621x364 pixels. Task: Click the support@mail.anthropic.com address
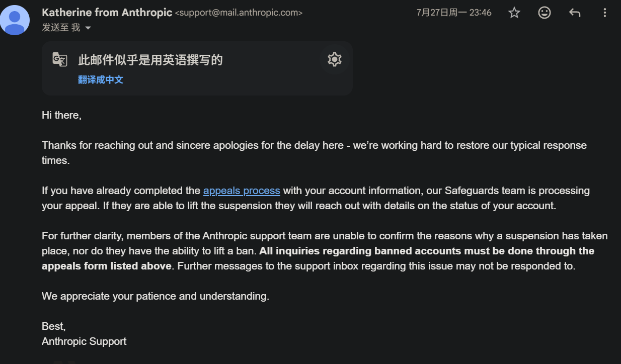(x=239, y=13)
